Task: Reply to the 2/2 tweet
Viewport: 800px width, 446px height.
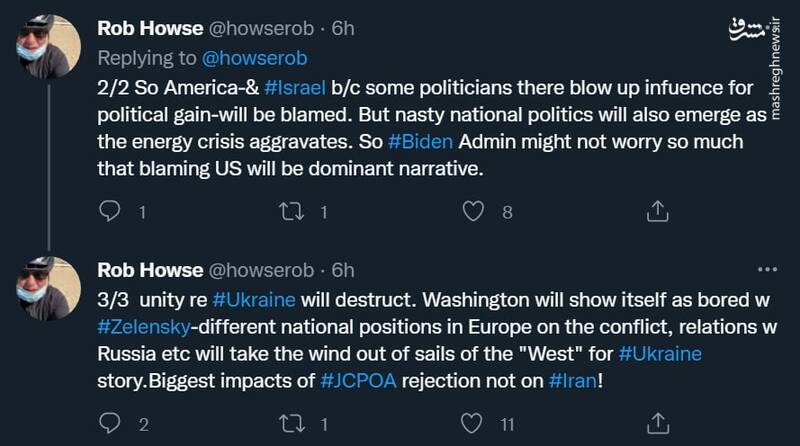Action: tap(111, 211)
